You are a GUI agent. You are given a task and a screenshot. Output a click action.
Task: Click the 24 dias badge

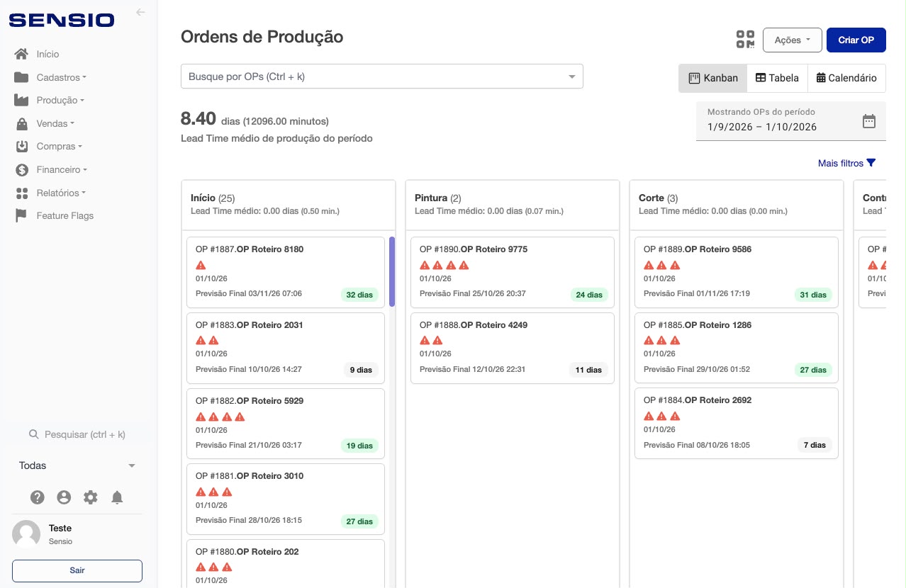point(589,295)
